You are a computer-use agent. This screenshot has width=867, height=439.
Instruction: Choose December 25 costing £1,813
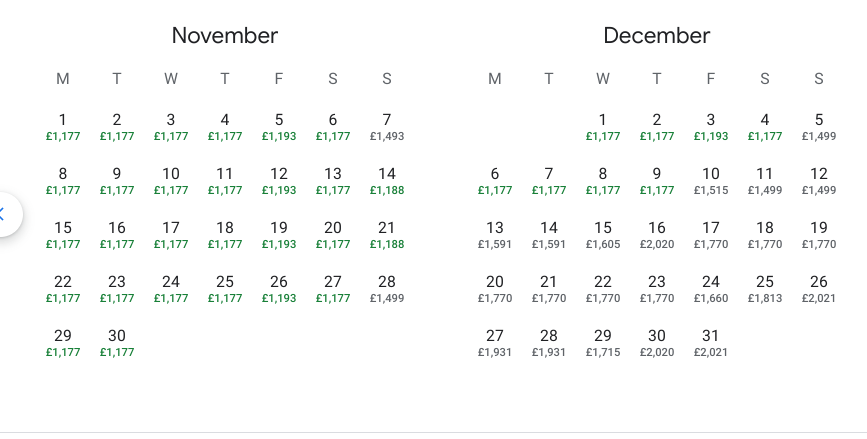click(x=765, y=289)
